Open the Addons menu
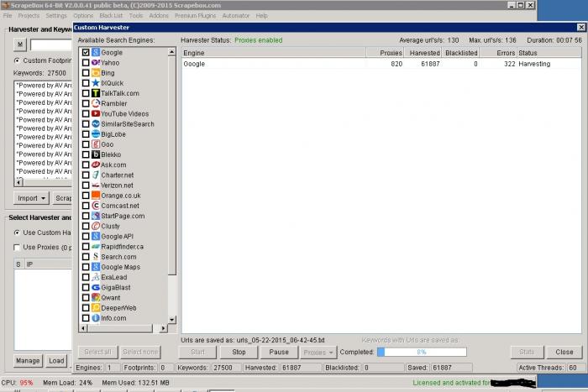The image size is (588, 392). click(159, 16)
